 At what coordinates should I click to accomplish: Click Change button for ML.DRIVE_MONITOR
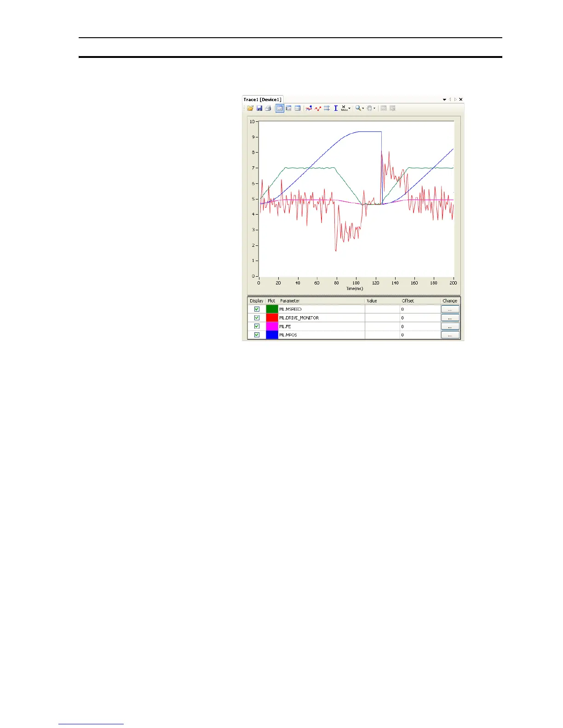[450, 318]
